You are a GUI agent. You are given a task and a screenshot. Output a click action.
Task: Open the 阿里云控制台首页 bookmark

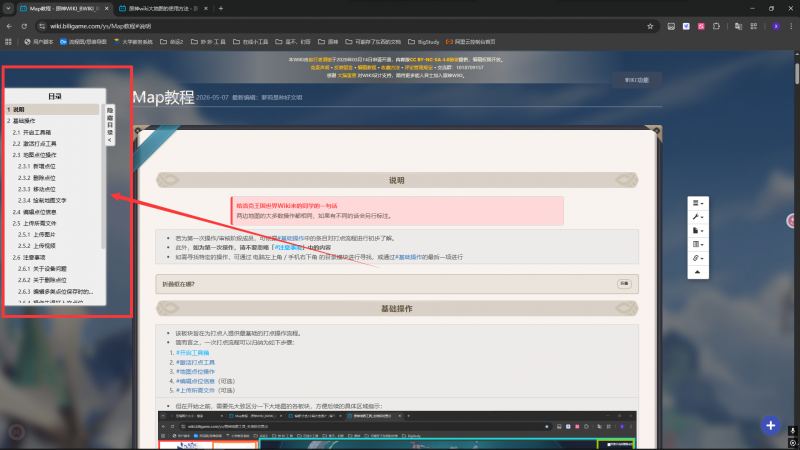click(x=470, y=42)
